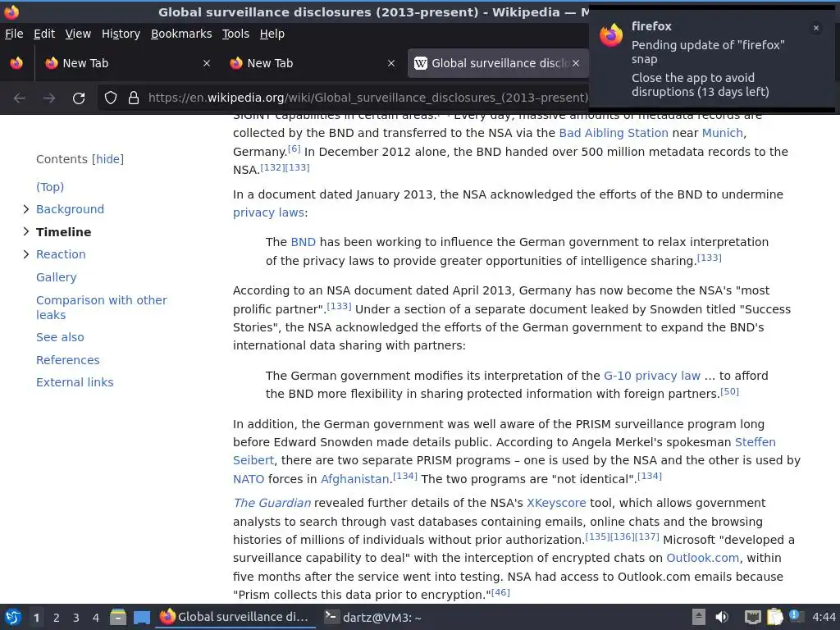
Task: Open the BND link in the quote
Action: (x=303, y=242)
